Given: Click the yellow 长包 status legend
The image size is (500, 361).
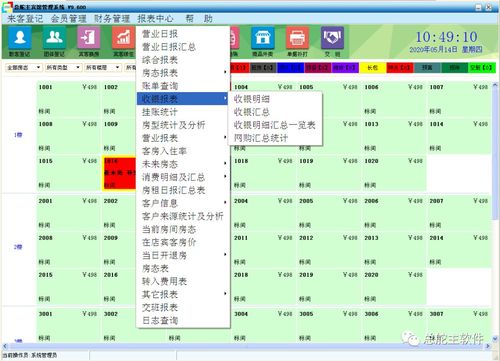Looking at the screenshot, I should pos(373,68).
